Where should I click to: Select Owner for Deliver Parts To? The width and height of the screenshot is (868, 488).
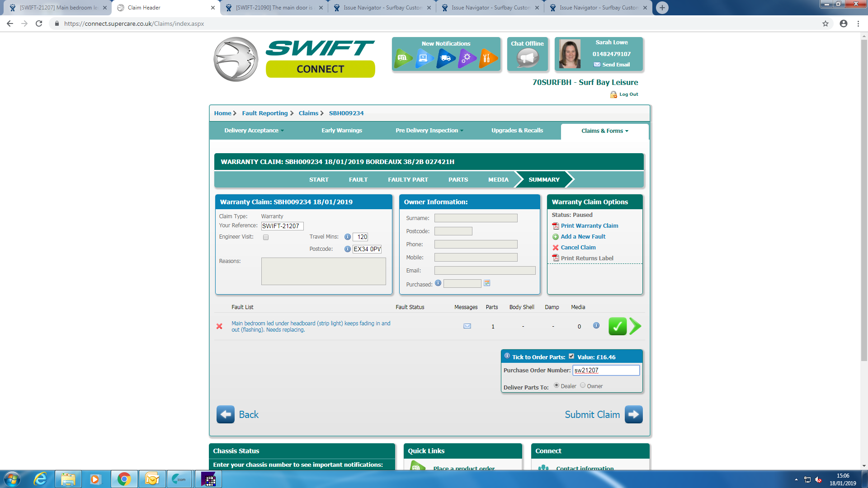583,385
